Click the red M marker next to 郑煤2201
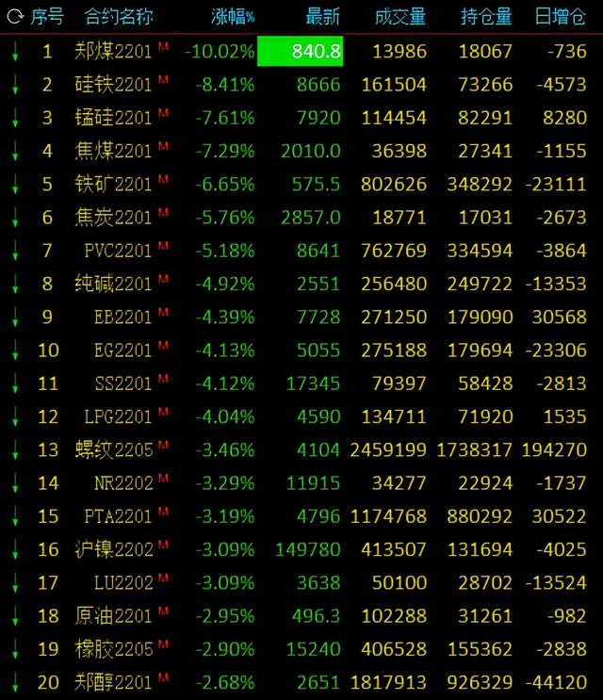This screenshot has height=700, width=603. point(163,46)
